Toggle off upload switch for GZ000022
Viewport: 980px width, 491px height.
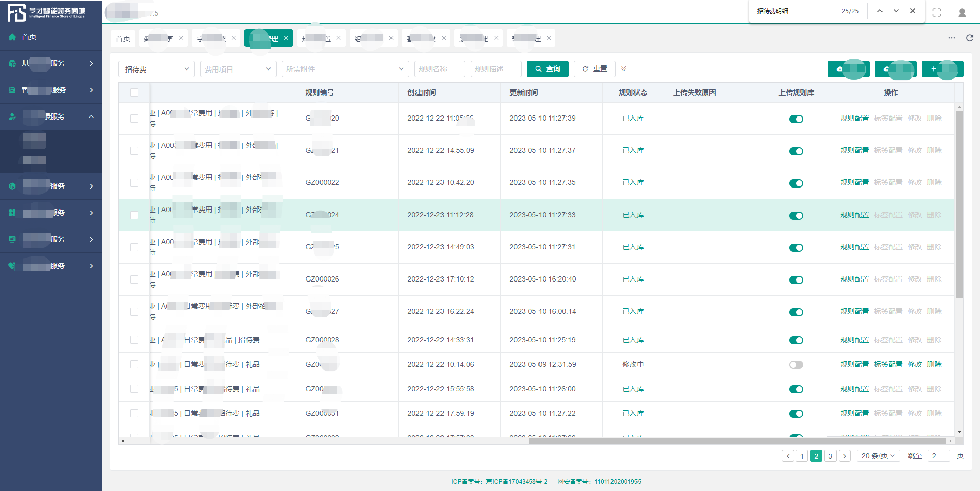796,183
